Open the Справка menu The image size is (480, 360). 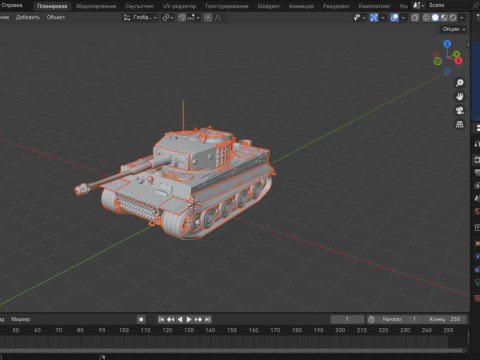(12, 5)
